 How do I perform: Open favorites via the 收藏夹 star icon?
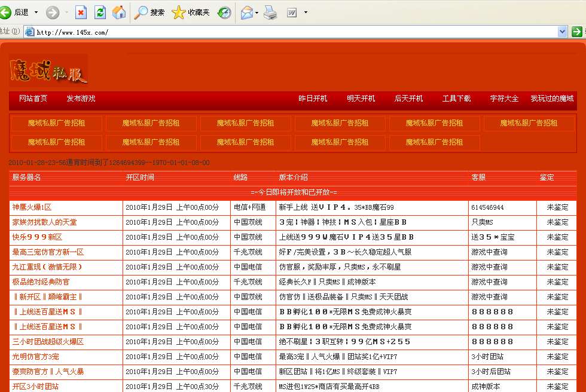(x=178, y=12)
